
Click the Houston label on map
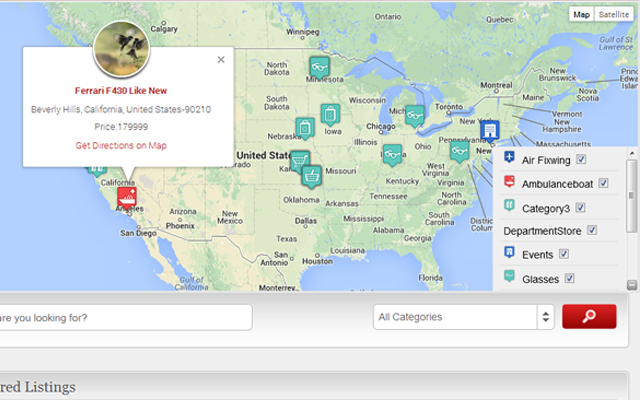click(x=317, y=261)
